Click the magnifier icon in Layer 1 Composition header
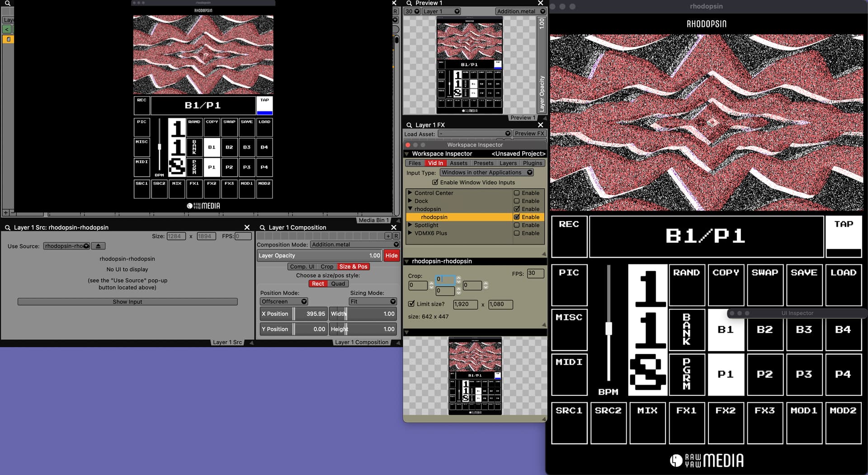 [x=262, y=228]
